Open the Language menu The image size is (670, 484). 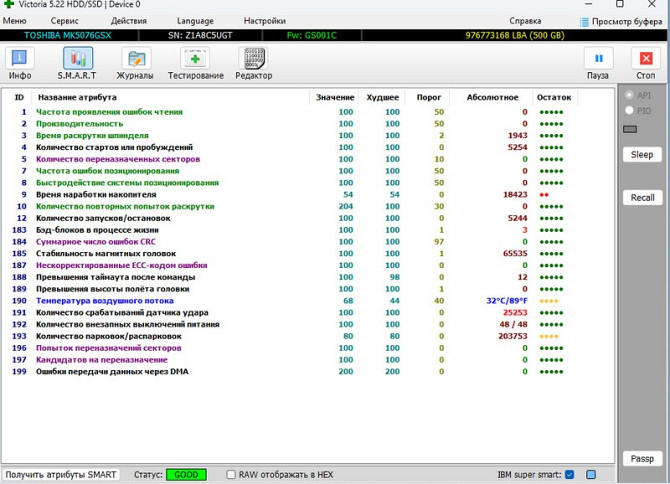point(195,21)
